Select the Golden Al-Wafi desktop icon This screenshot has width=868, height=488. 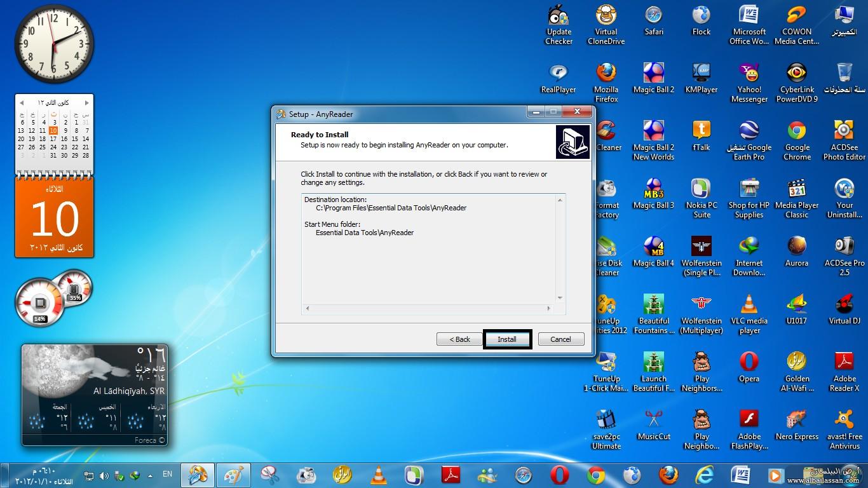[797, 372]
